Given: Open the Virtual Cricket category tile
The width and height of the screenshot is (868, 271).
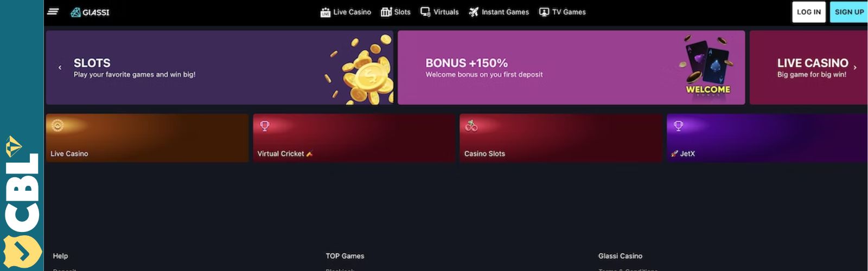Looking at the screenshot, I should coord(354,138).
